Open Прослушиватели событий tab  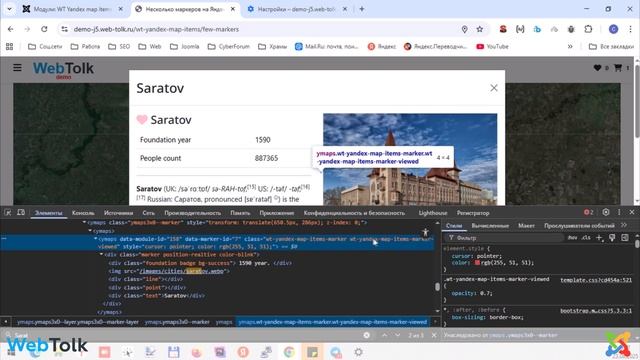579,225
